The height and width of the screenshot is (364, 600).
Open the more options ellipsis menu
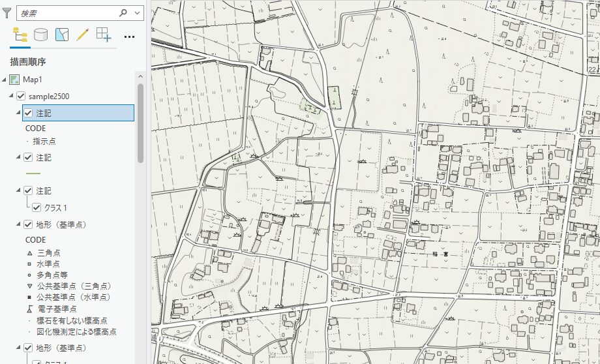(x=129, y=37)
